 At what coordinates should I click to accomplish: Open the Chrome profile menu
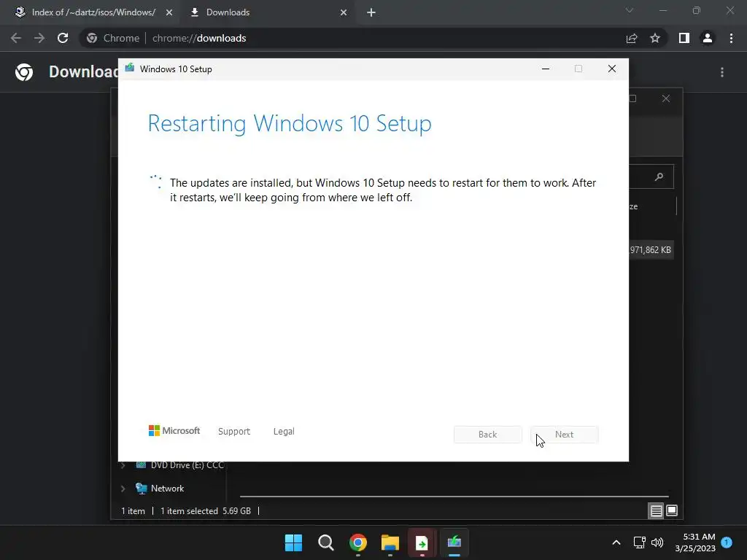[x=708, y=38]
